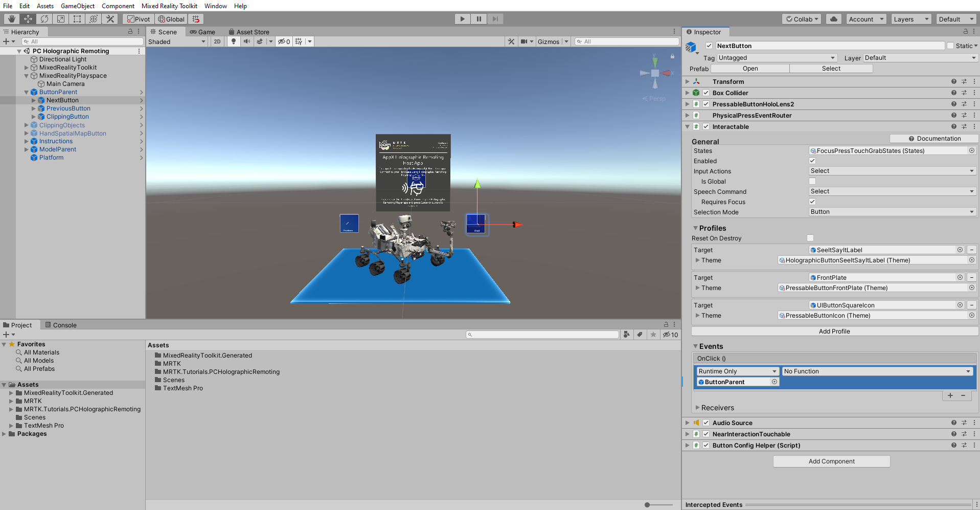Disable the Box Collider component checkbox
Screen dimensions: 980x510
[x=706, y=93]
